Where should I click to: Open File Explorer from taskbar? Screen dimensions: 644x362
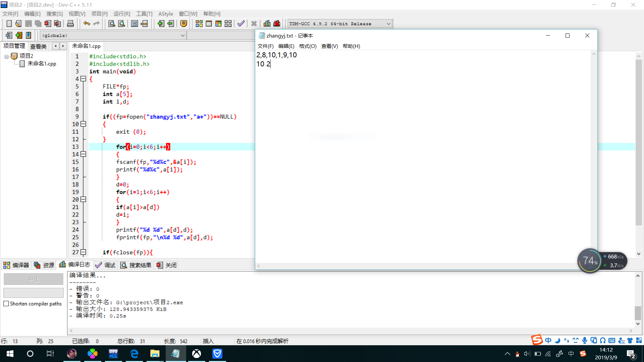pos(155,354)
